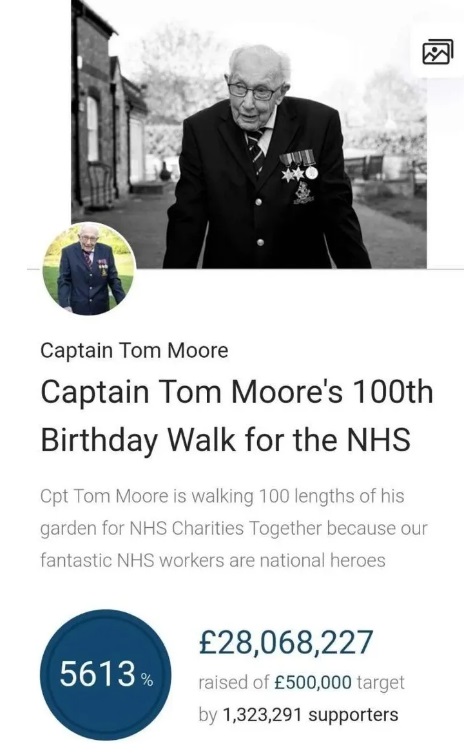This screenshot has width=469, height=756.
Task: Open the circular profile picture
Action: 89,270
